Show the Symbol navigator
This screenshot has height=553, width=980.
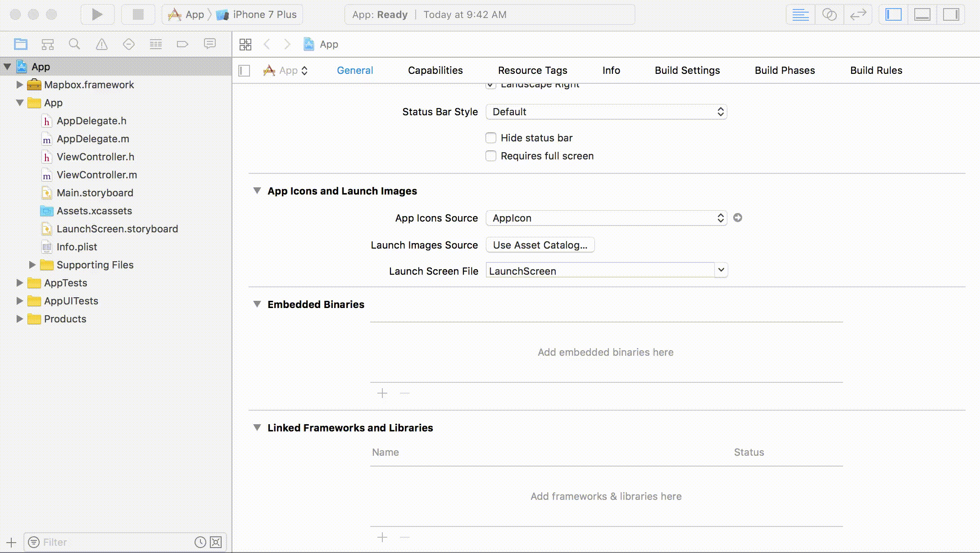tap(48, 44)
